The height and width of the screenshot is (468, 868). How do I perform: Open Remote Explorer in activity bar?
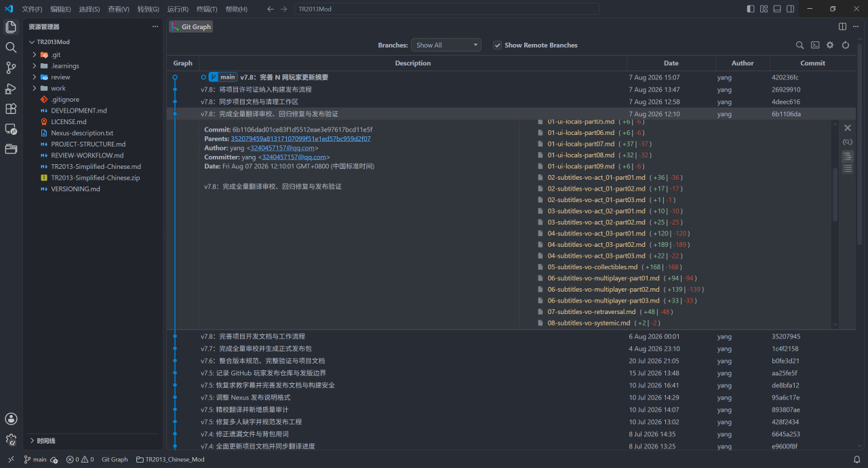11,129
